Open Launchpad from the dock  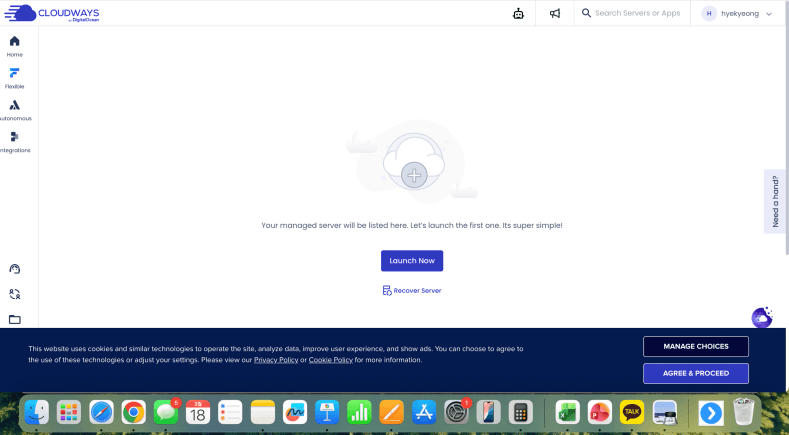click(x=69, y=413)
